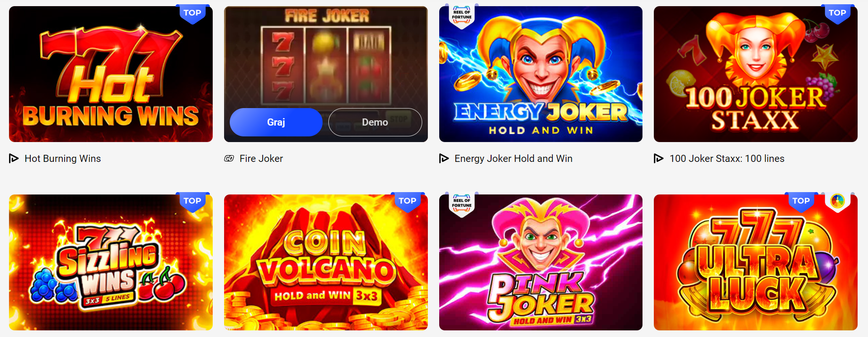Open the Coin Volcano game thumbnail

pyautogui.click(x=326, y=262)
